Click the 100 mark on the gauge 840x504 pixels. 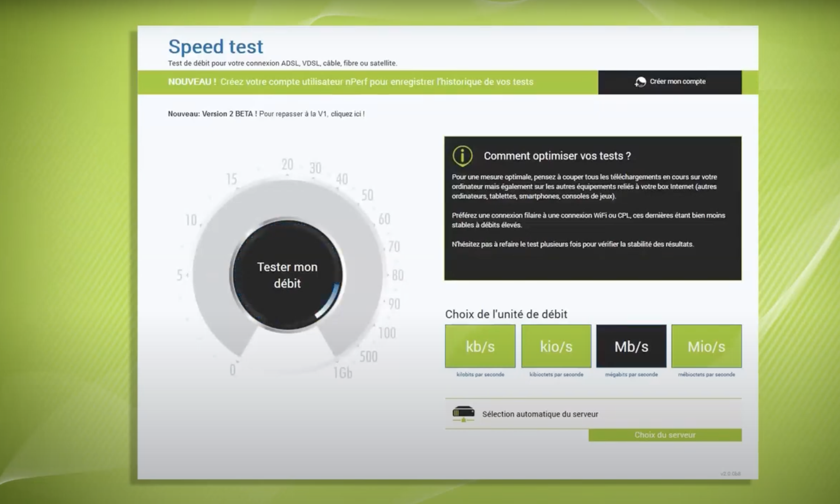pos(387,333)
